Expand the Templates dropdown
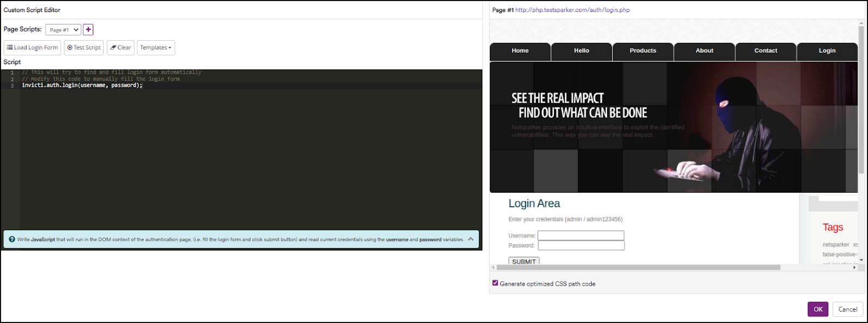Screen dimensions: 868x323 pos(156,48)
